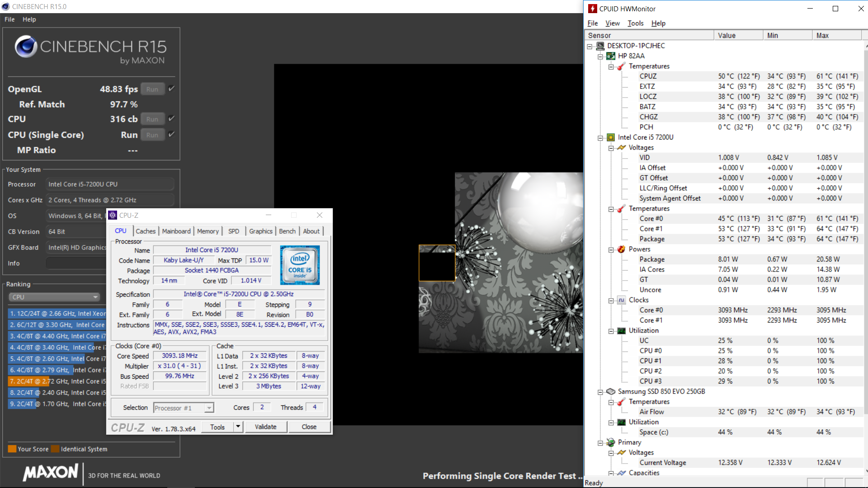Click the Intel Core i5 7200U chip icon

click(611, 137)
